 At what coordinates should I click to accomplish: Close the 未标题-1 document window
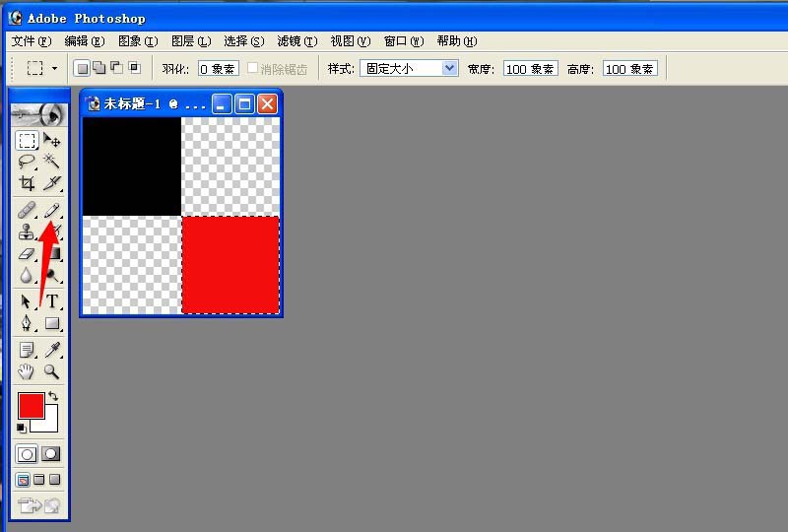[x=267, y=104]
